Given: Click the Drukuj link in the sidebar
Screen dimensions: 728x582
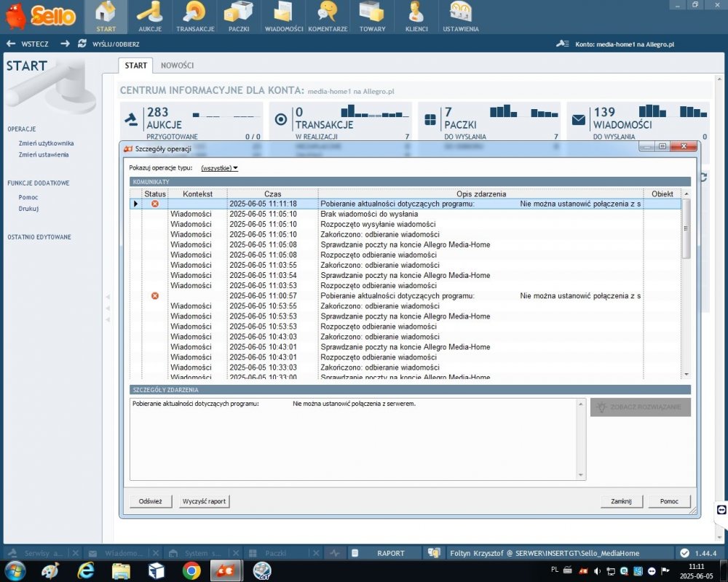Looking at the screenshot, I should click(x=28, y=209).
